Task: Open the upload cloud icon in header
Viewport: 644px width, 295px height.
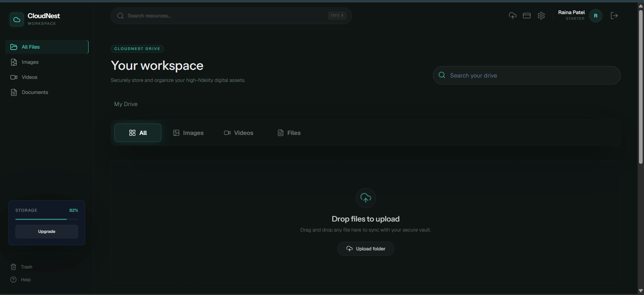Action: (513, 16)
